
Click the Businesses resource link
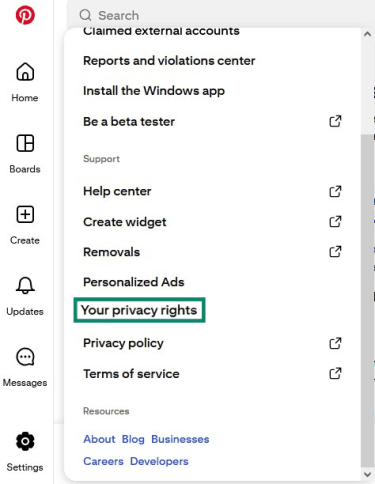point(180,439)
